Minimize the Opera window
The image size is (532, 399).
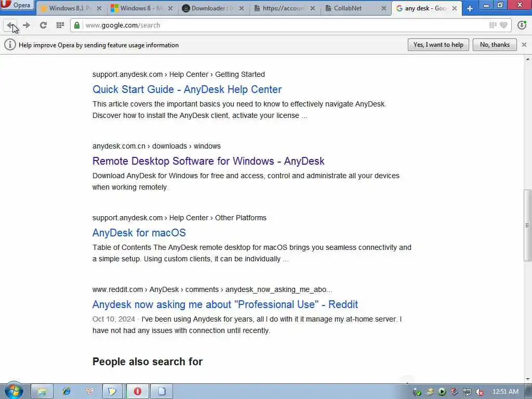point(486,5)
